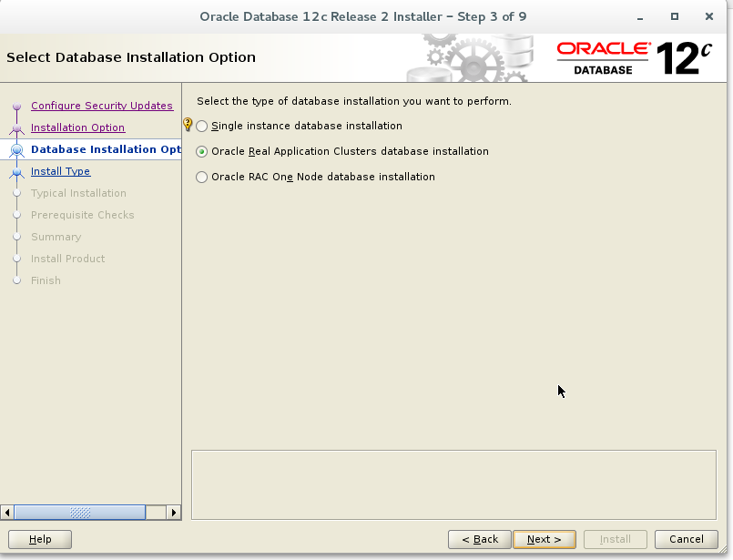The width and height of the screenshot is (733, 560).
Task: Select Single instance database installation
Action: pos(201,127)
